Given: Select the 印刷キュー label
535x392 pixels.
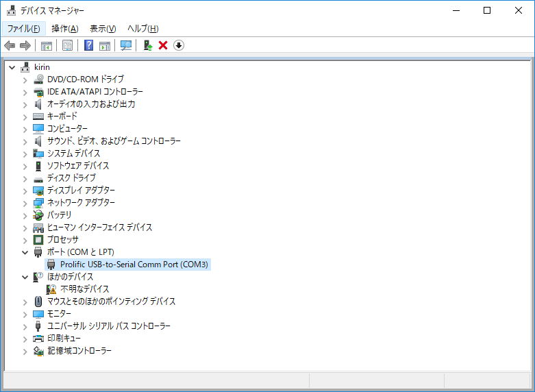Looking at the screenshot, I should pos(64,339).
